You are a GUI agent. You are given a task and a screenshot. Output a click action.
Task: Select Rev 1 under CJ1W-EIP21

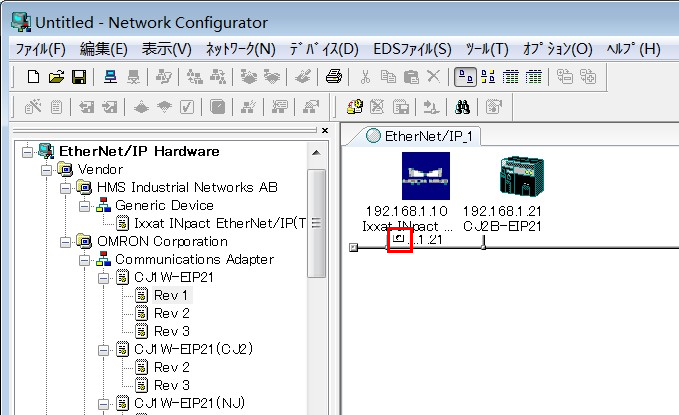[171, 295]
